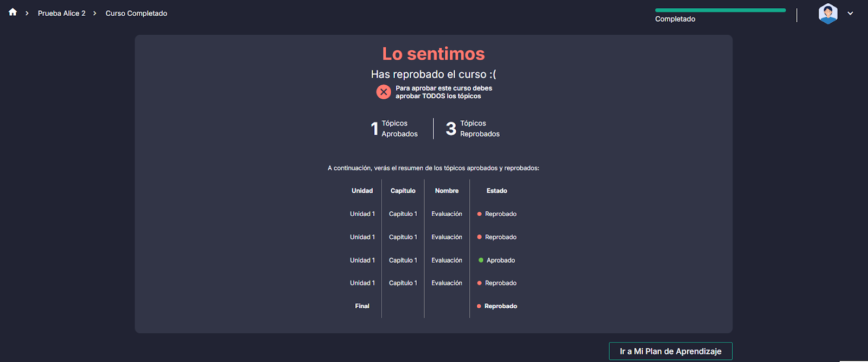
Task: Click the "Unidad" column header
Action: [x=362, y=191]
